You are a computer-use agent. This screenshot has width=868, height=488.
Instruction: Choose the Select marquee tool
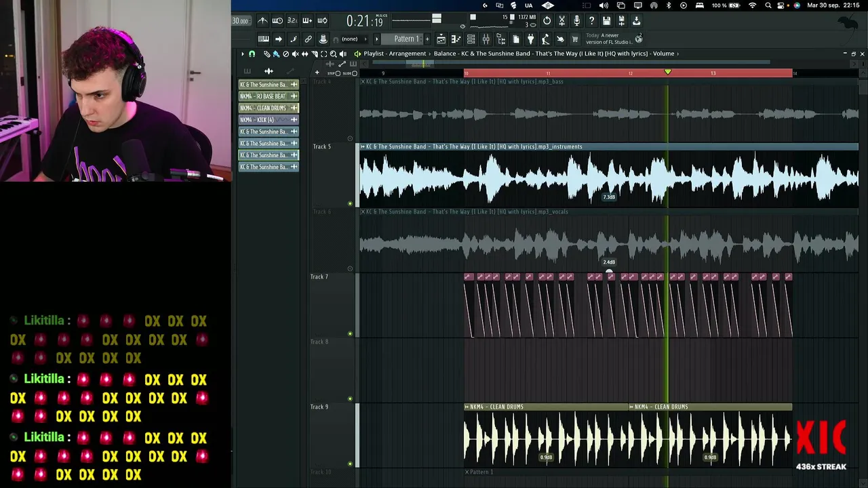click(x=323, y=54)
